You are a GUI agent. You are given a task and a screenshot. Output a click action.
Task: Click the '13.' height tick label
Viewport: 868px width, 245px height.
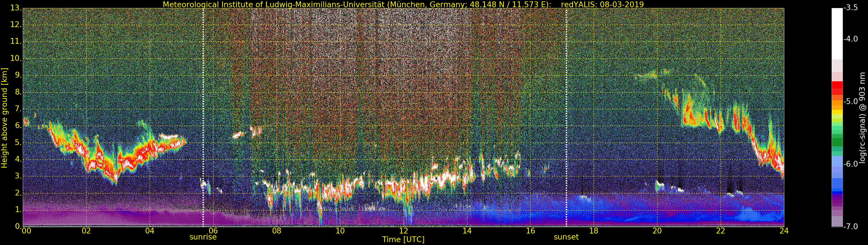tap(16, 8)
